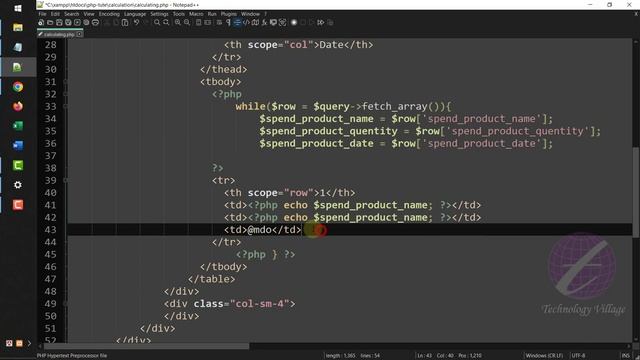640x360 pixels.
Task: Toggle the Word Wrap toolbar button
Action: 219,22
